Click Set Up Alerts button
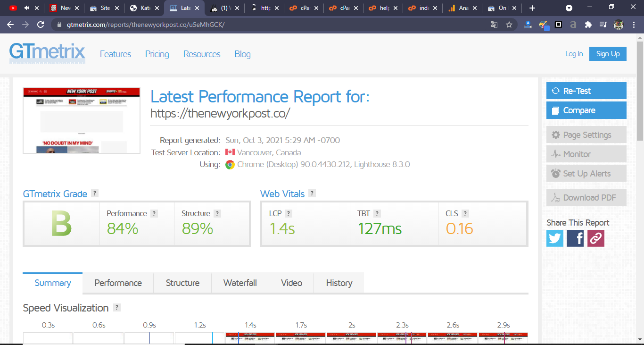Viewport: 644px width, 345px height. pos(586,174)
